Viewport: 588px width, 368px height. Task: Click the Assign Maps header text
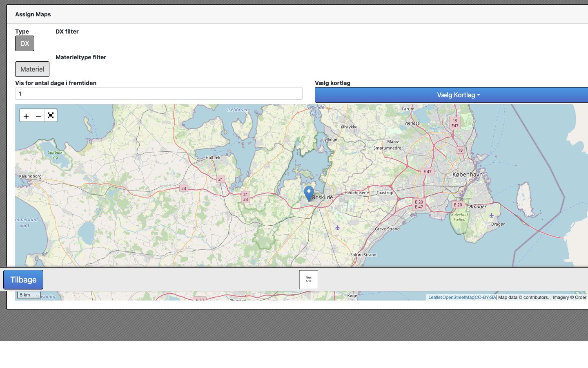[x=33, y=14]
